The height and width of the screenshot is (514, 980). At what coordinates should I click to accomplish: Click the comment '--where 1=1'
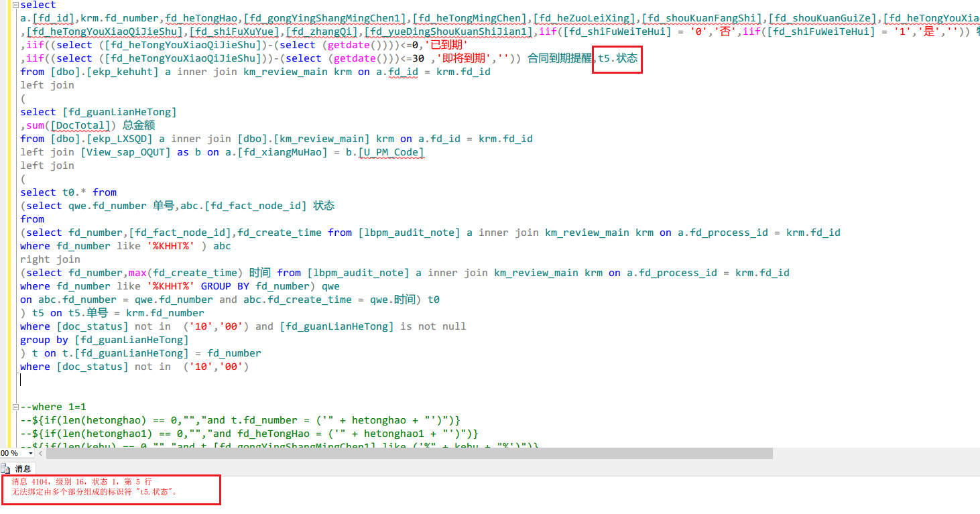[53, 407]
